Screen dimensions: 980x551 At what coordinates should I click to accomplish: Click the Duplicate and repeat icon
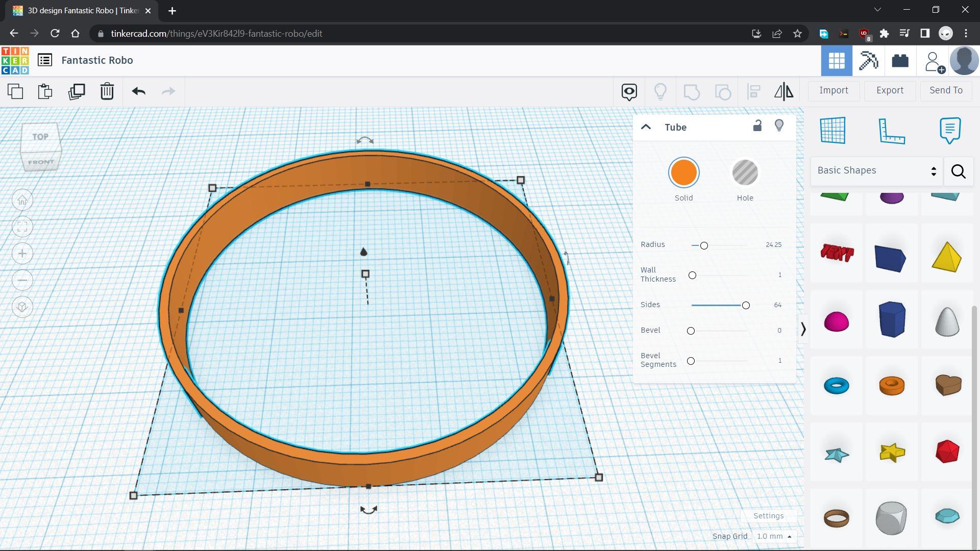pyautogui.click(x=77, y=91)
